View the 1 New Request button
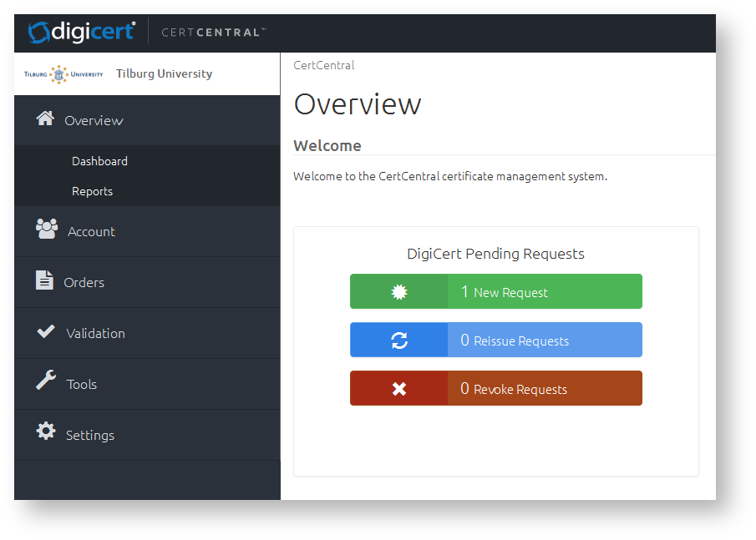 coord(496,291)
